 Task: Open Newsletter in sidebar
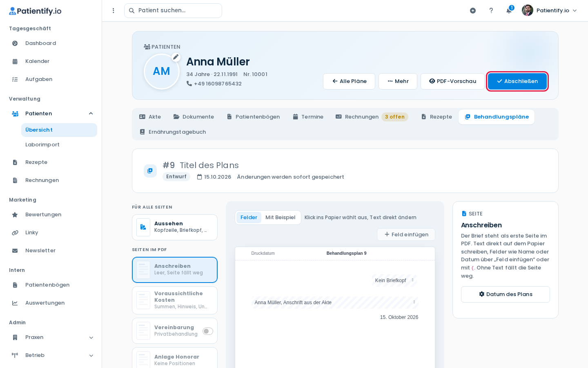tap(51, 251)
